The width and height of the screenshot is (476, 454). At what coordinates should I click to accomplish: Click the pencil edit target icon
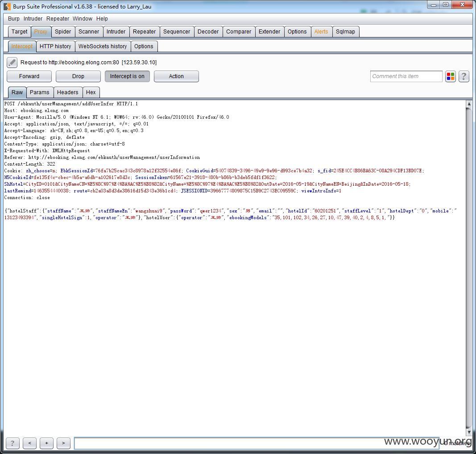pos(12,62)
